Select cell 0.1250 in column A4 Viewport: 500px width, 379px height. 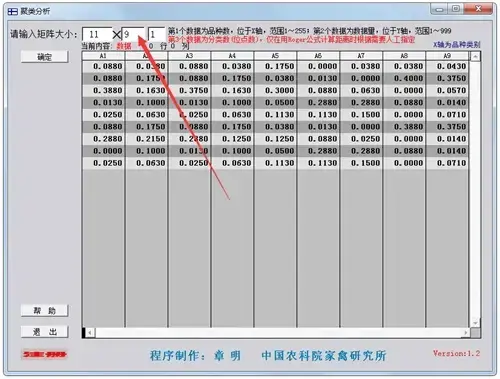232,139
